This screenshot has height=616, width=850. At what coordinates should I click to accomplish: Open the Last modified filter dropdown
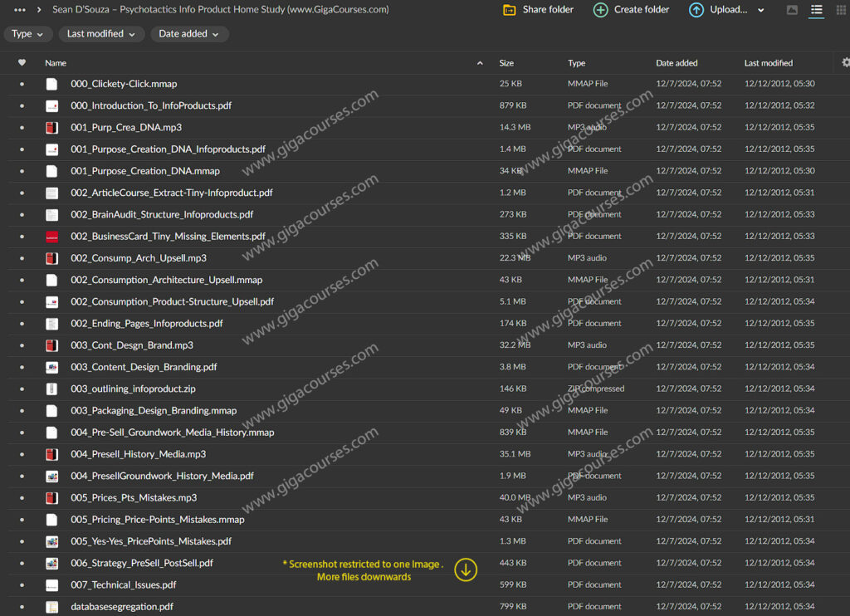100,34
